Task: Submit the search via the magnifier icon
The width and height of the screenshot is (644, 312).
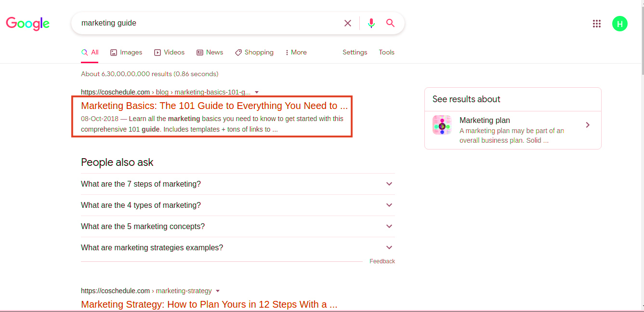Action: coord(390,23)
